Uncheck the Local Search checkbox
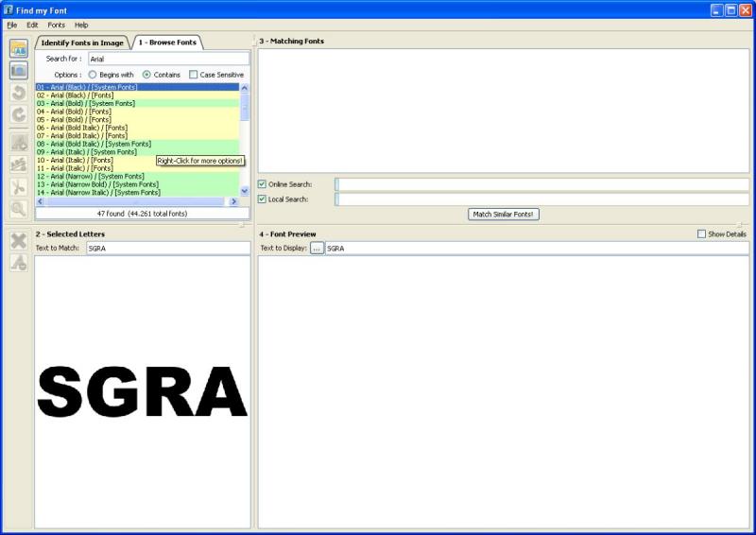The image size is (756, 535). (262, 199)
